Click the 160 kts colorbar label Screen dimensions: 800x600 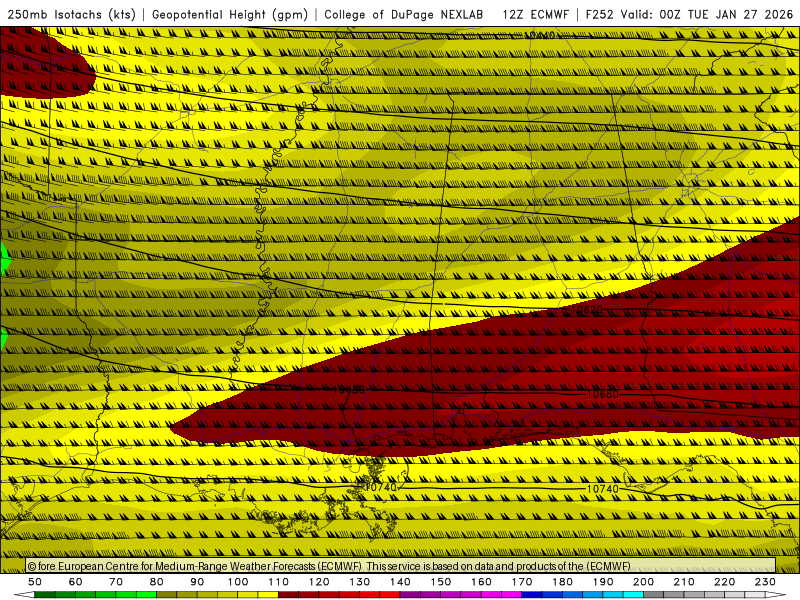click(x=481, y=582)
